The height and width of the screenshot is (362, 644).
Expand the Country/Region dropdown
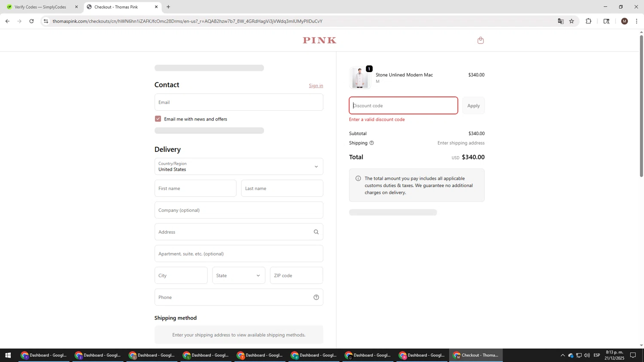[239, 166]
